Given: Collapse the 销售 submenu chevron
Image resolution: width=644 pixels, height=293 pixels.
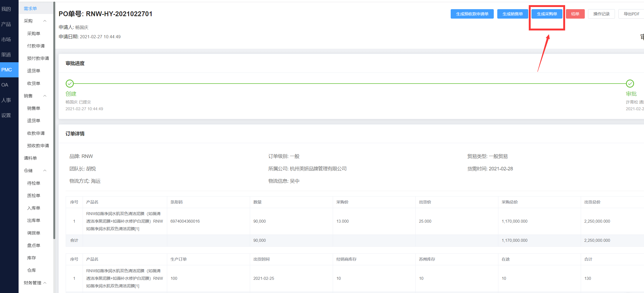Looking at the screenshot, I should pyautogui.click(x=45, y=96).
